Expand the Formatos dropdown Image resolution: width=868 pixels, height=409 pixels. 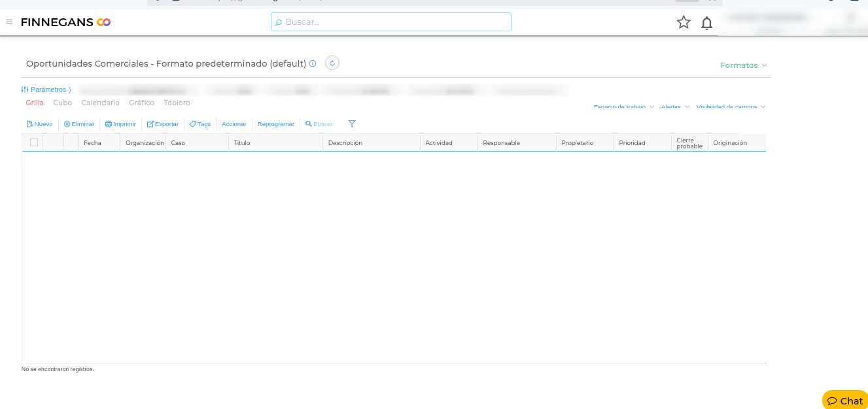click(x=743, y=65)
